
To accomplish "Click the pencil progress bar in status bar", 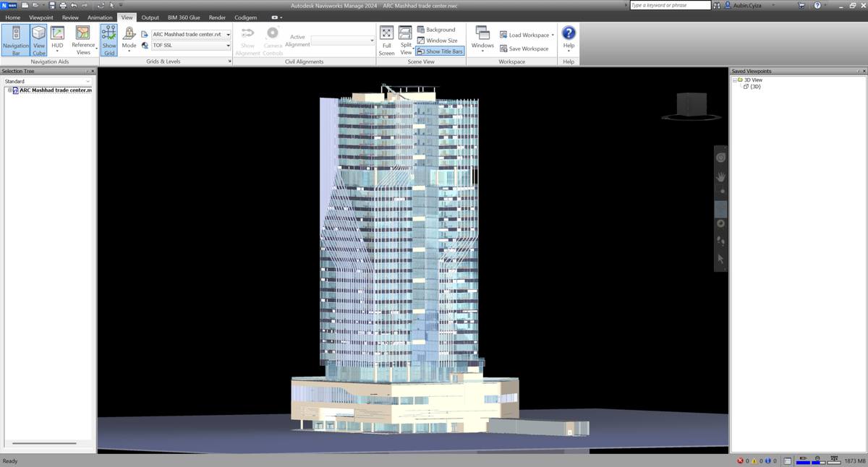I will point(802,460).
